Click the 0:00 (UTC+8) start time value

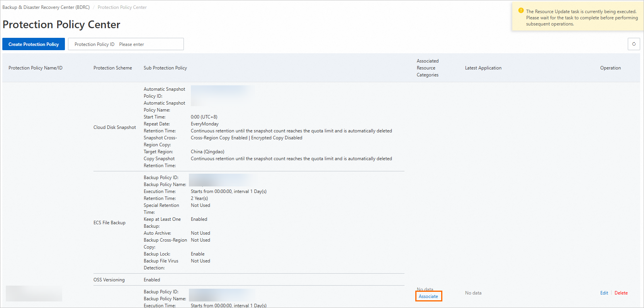click(204, 117)
